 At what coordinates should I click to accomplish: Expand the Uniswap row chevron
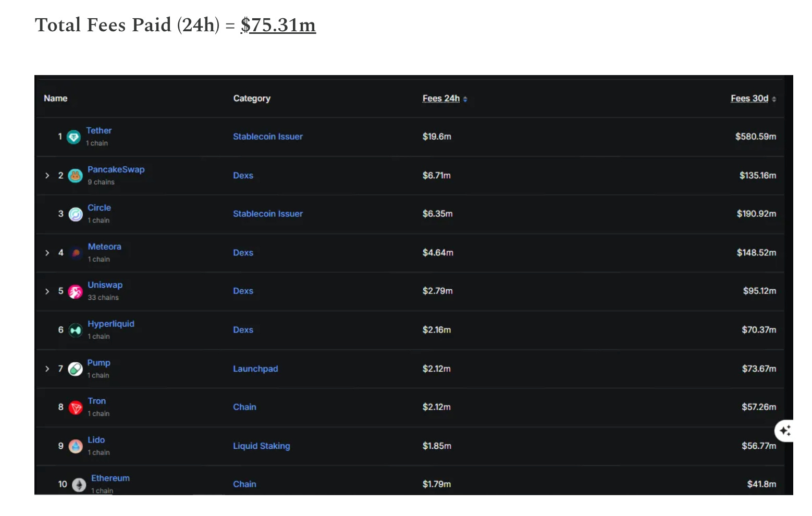coord(47,291)
